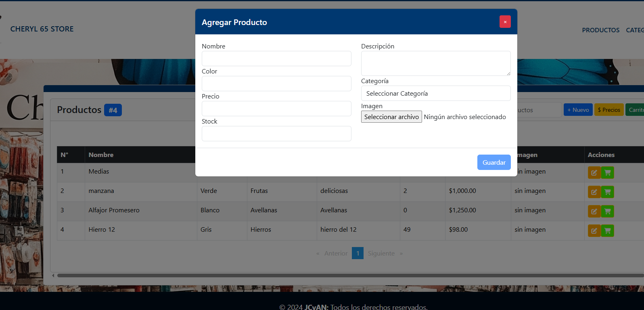Open the $ Precios button
The height and width of the screenshot is (310, 644).
pos(608,110)
